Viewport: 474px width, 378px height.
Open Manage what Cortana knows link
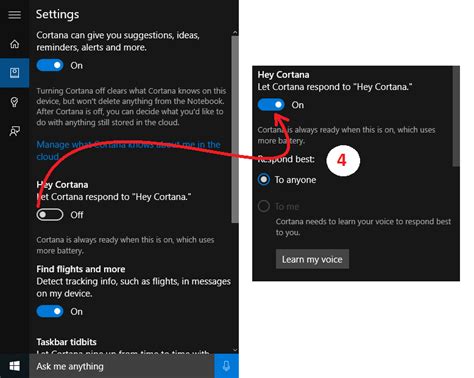tap(128, 150)
